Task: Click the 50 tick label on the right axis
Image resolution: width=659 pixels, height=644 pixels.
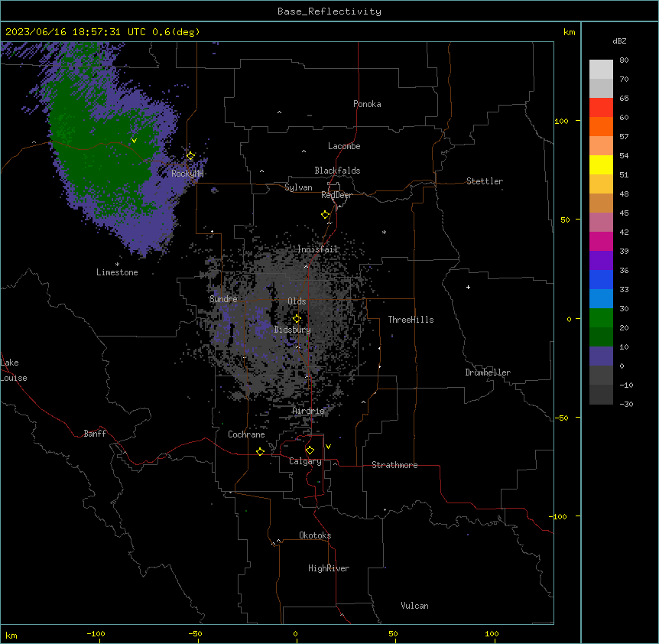Action: click(565, 220)
